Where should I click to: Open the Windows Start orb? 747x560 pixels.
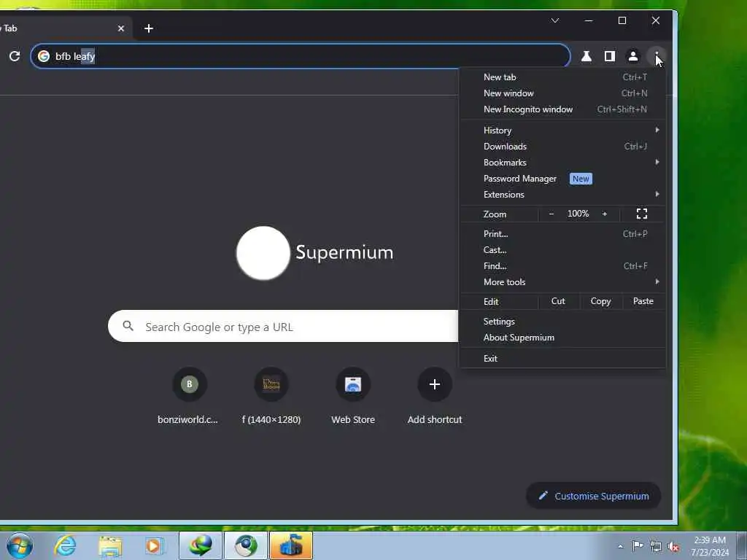(20, 545)
